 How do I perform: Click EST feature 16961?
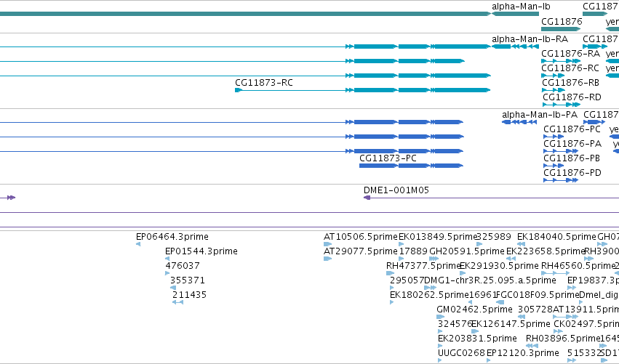(470, 302)
